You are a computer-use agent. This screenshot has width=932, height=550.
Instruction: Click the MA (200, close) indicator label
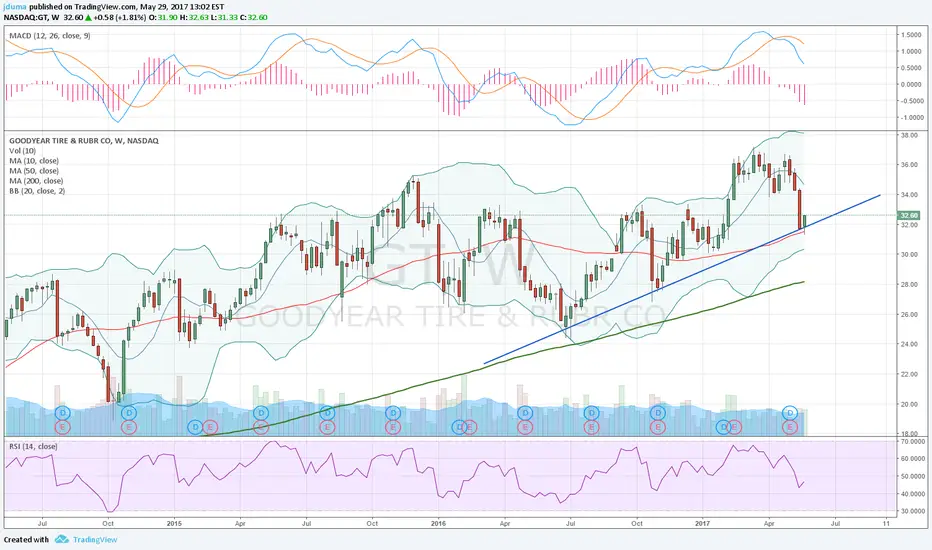coord(36,181)
